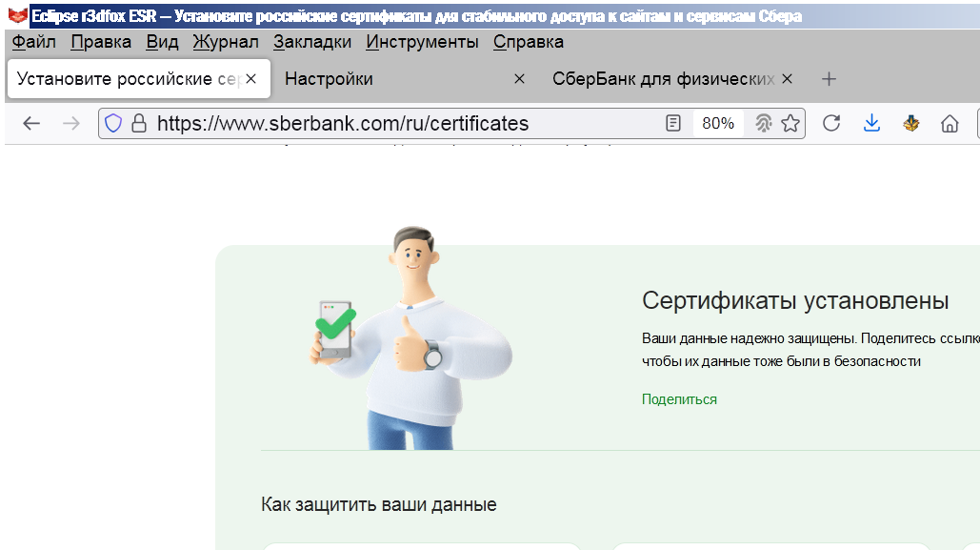Reload the current page
Screen dimensions: 980x550
pos(831,123)
